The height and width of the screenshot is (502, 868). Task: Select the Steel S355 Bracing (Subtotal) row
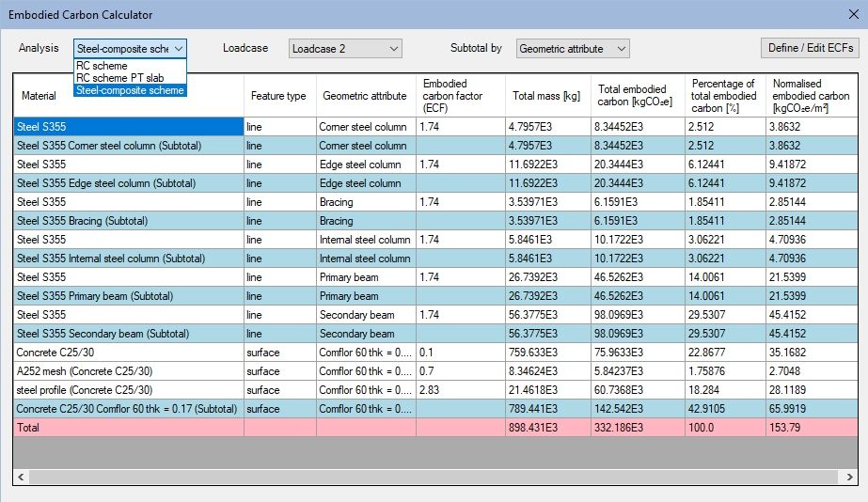(x=128, y=221)
